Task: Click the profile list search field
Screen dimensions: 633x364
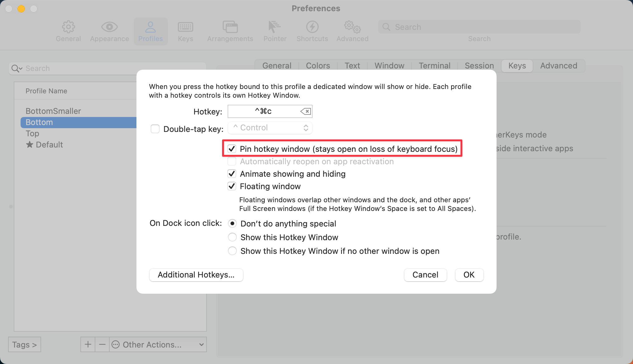Action: [107, 68]
